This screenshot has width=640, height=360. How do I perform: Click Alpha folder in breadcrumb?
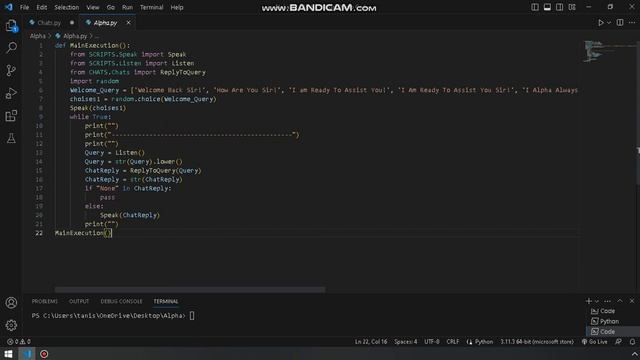38,36
